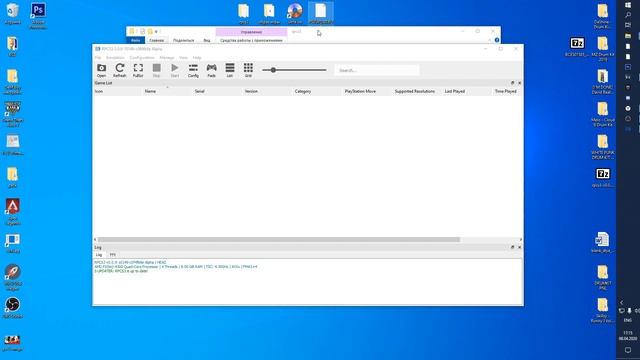
Task: Open File Explorer from the taskbar
Action: 628,36
